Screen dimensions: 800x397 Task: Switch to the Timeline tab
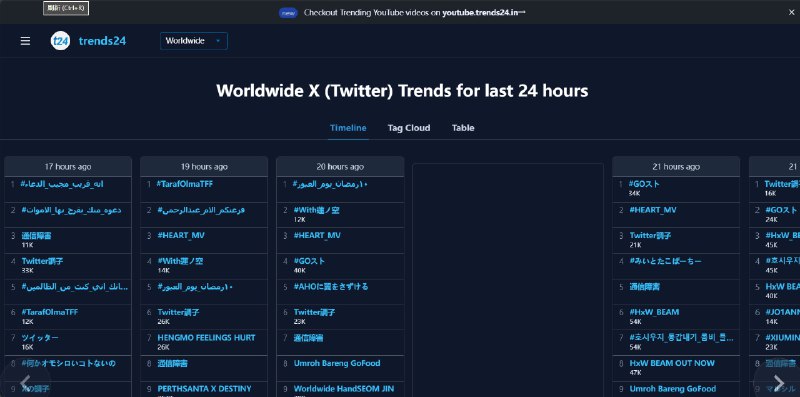pyautogui.click(x=348, y=128)
